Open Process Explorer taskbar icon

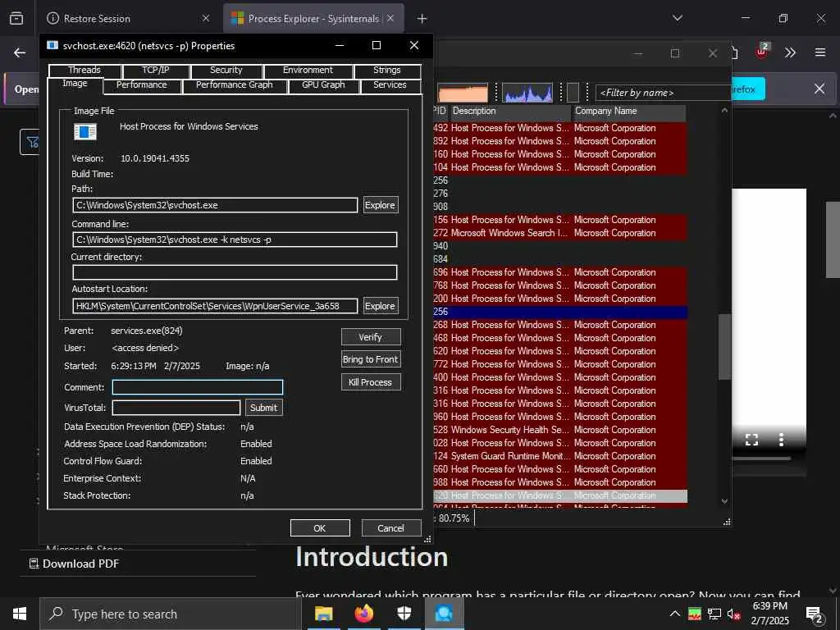(x=444, y=614)
